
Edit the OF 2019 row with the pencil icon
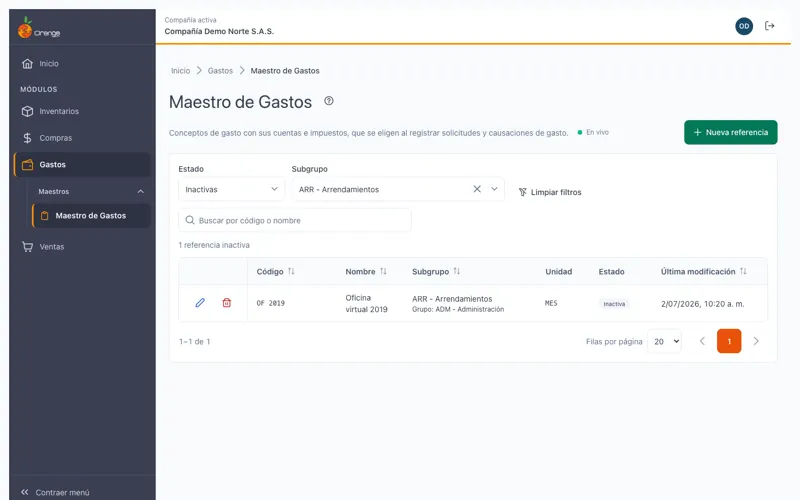[x=200, y=303]
